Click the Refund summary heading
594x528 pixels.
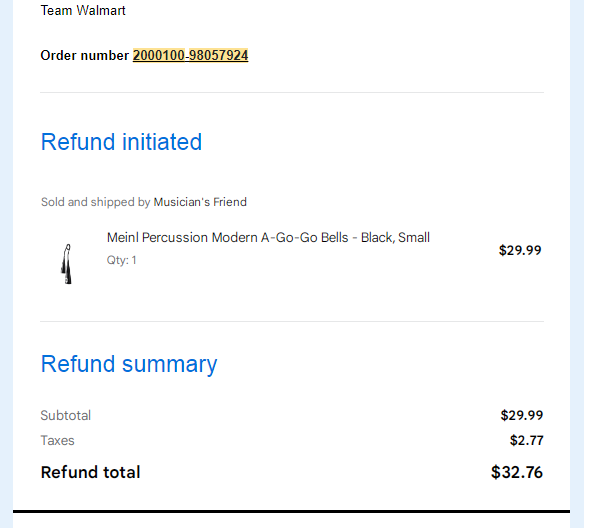tap(129, 364)
